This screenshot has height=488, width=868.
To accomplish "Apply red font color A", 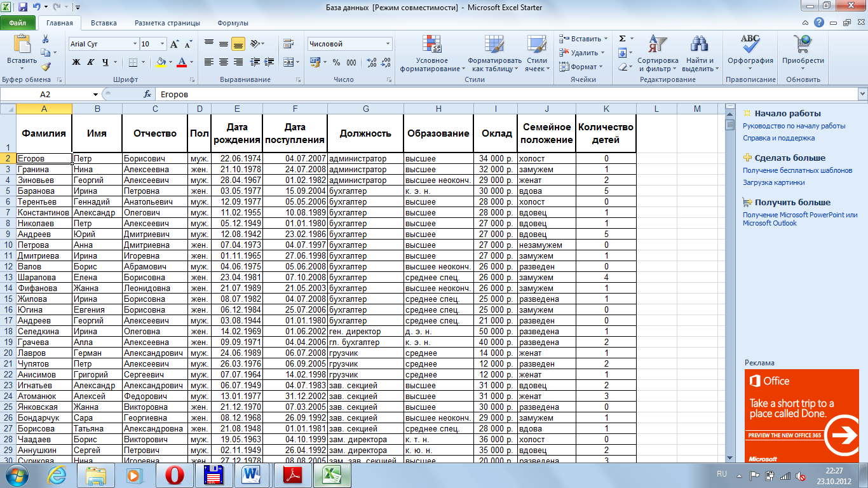I will coord(182,62).
